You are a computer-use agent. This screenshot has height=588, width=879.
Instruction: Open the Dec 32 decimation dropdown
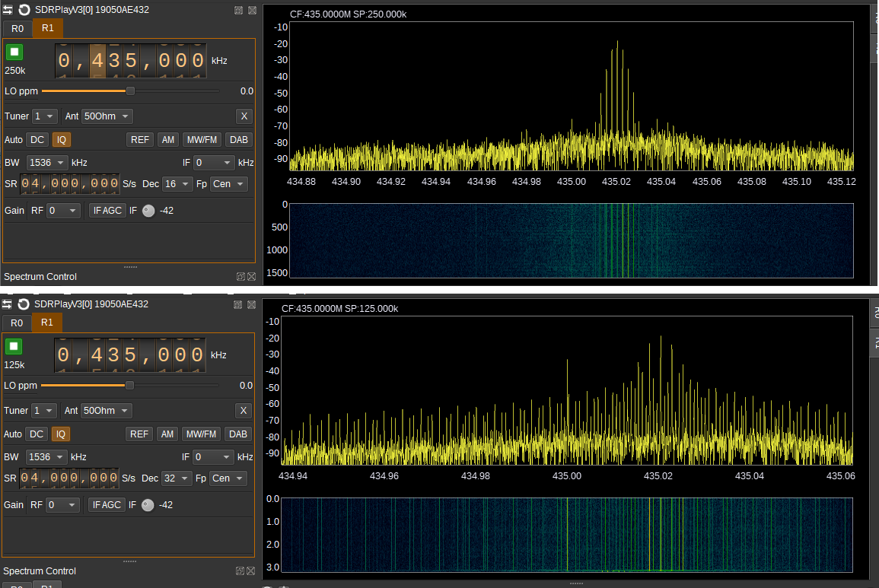tap(177, 478)
